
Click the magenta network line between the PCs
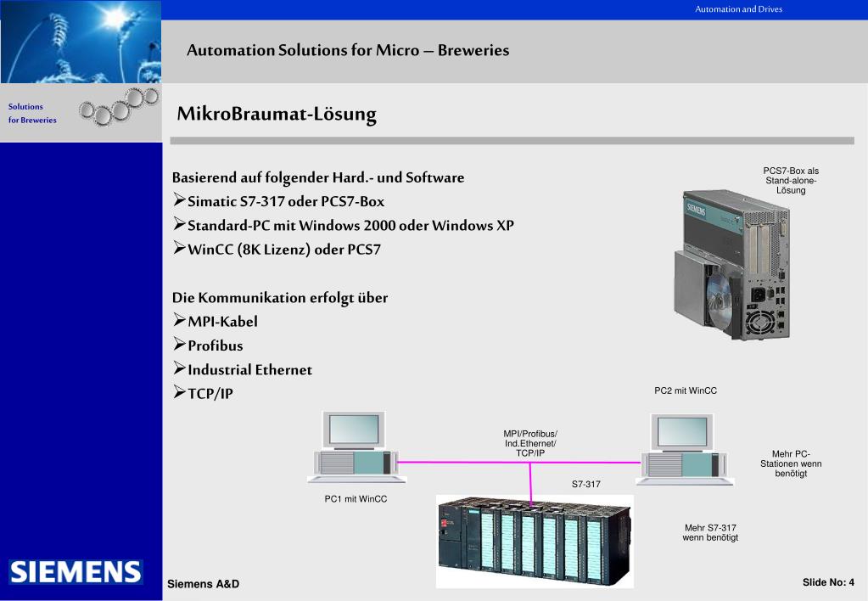click(519, 462)
